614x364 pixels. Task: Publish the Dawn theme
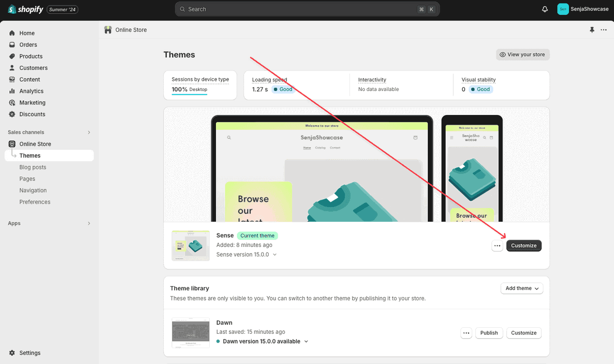pos(489,333)
